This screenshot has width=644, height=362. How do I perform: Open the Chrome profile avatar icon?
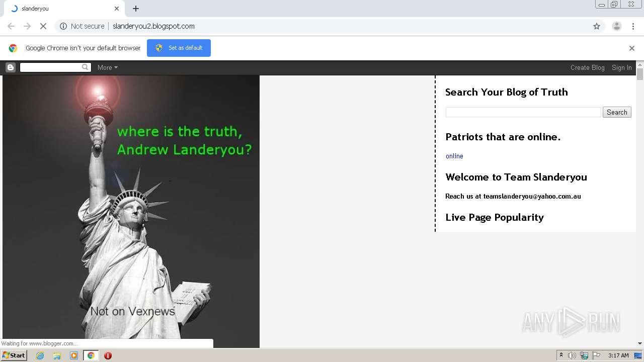pyautogui.click(x=616, y=26)
